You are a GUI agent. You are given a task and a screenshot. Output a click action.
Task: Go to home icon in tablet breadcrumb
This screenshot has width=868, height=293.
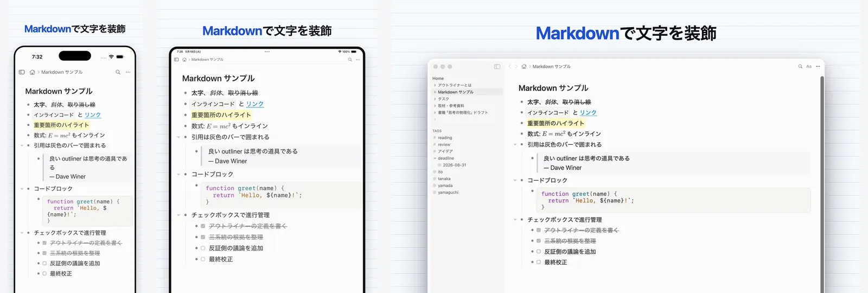[x=184, y=60]
